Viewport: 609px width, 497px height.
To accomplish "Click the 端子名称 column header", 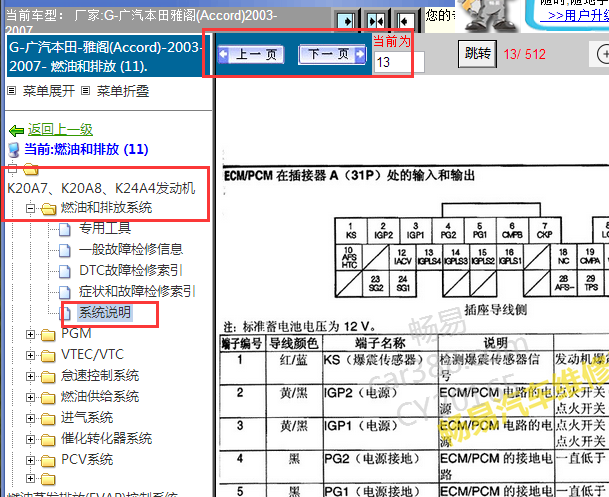I will coord(380,343).
